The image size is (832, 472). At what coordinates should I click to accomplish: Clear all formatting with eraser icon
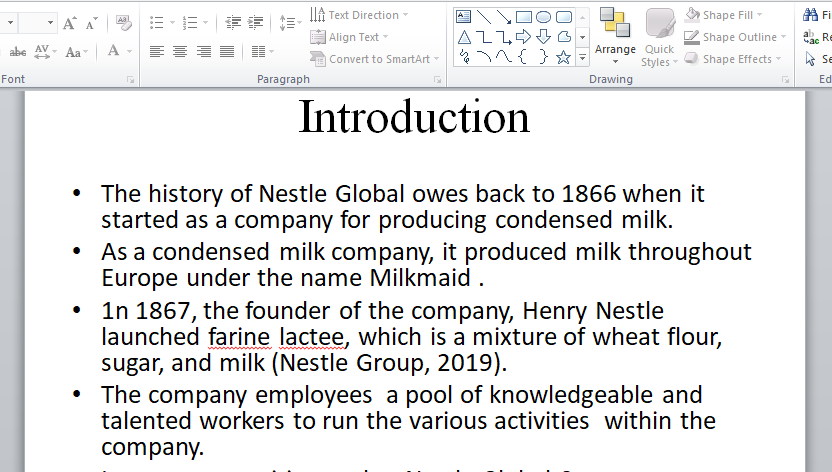tap(124, 23)
